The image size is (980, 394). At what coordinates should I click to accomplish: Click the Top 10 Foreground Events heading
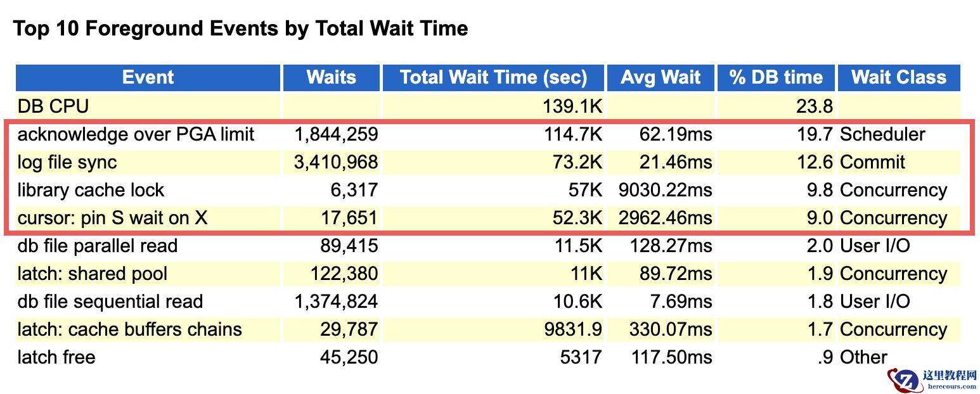241,29
